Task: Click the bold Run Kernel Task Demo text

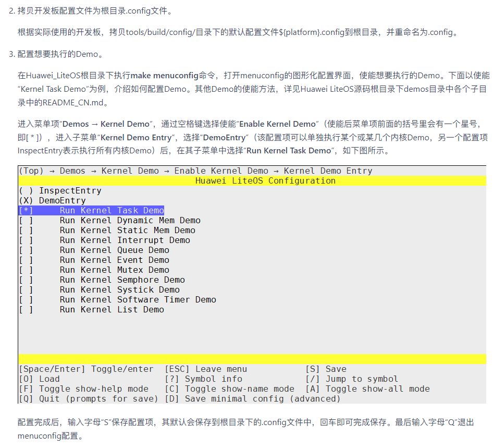Action: (289, 151)
